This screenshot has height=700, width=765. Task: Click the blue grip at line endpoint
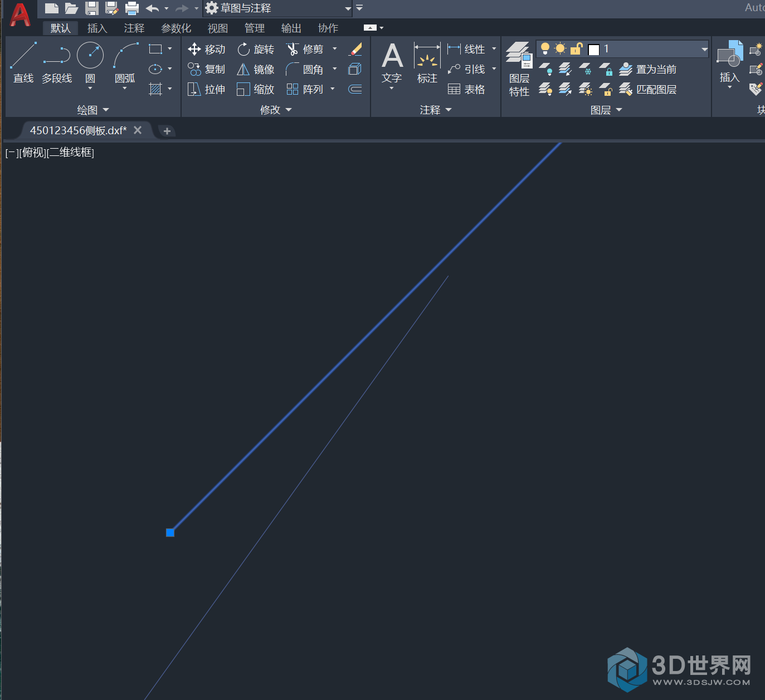point(170,532)
